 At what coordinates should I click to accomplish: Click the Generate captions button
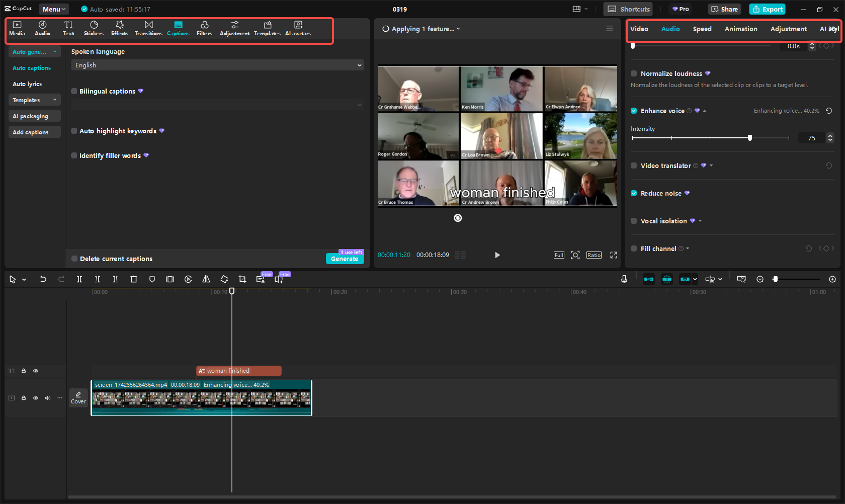(345, 259)
